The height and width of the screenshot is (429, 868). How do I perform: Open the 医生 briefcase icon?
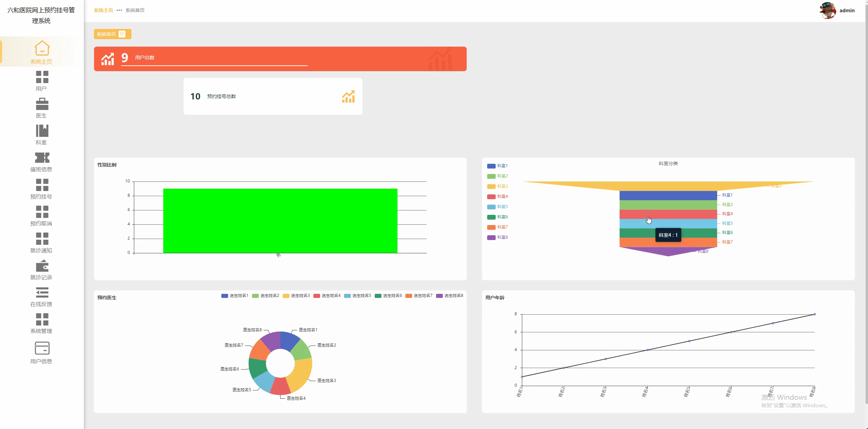pyautogui.click(x=42, y=104)
